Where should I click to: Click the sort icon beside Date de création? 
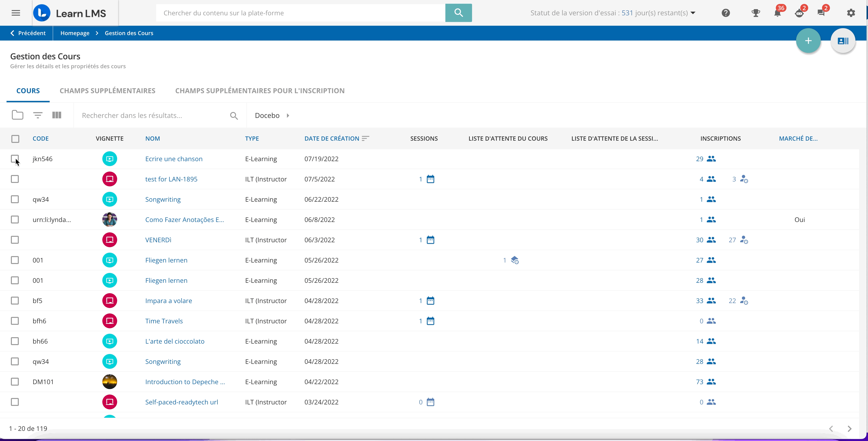pos(366,138)
